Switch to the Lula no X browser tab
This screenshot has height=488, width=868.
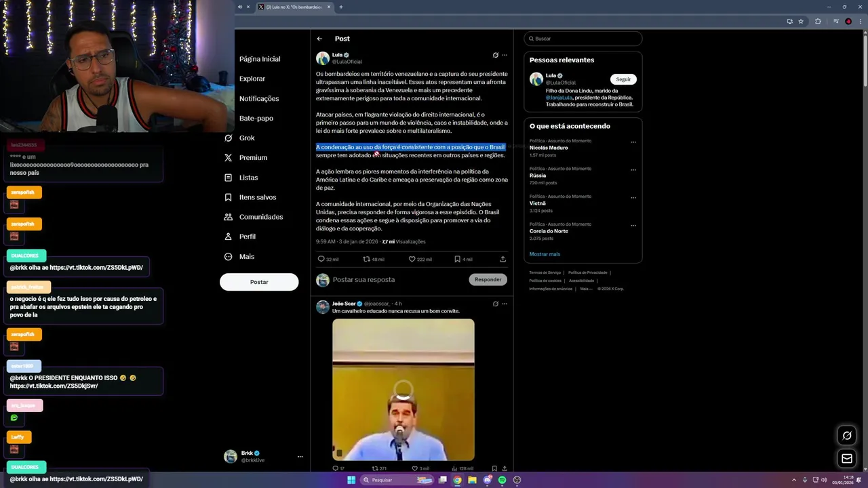pos(295,7)
